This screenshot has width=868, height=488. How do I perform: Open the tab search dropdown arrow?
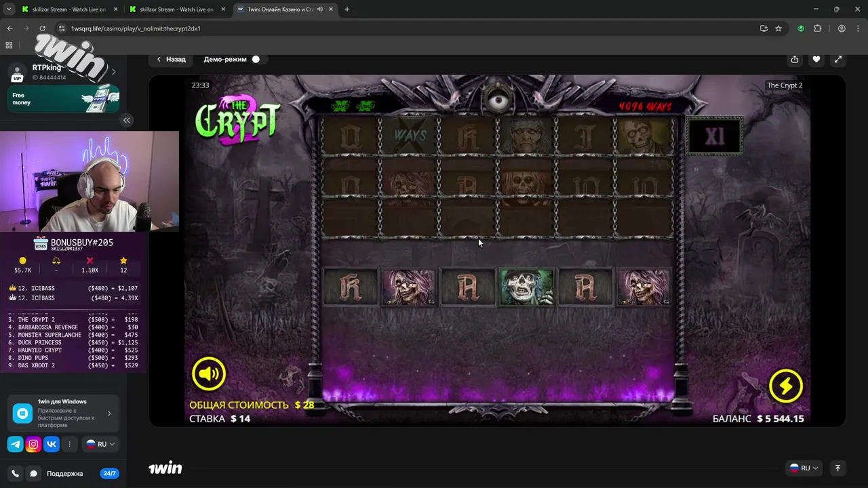[x=8, y=9]
